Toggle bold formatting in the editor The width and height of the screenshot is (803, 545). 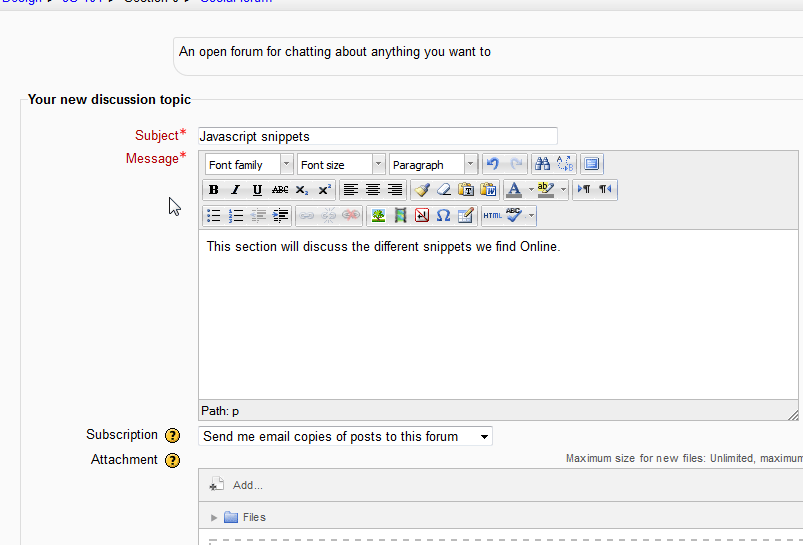click(x=214, y=190)
